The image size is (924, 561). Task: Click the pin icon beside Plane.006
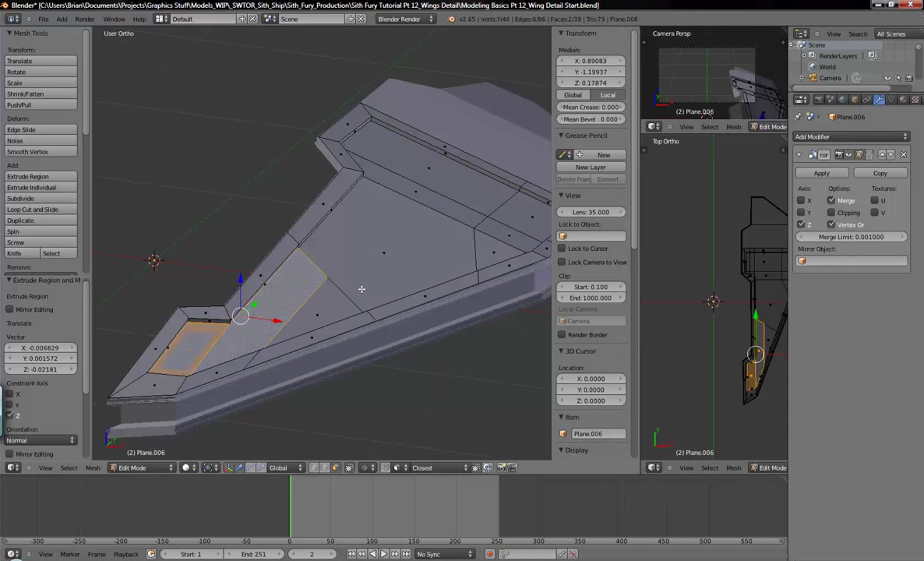pos(798,117)
